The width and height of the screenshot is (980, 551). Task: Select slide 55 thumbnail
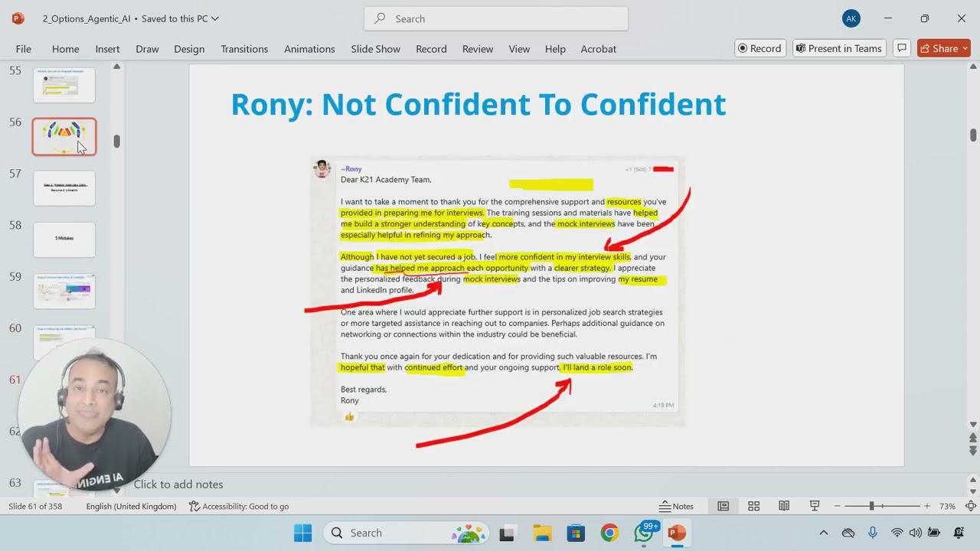coord(64,84)
